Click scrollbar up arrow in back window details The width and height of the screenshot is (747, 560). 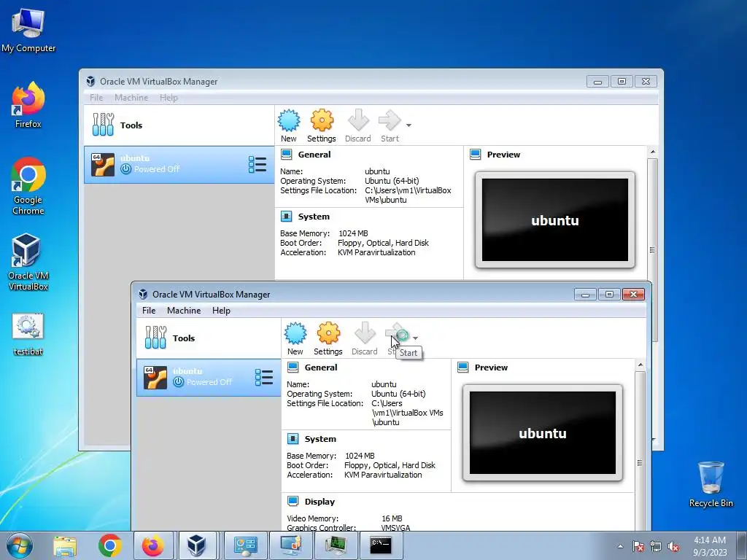click(653, 152)
